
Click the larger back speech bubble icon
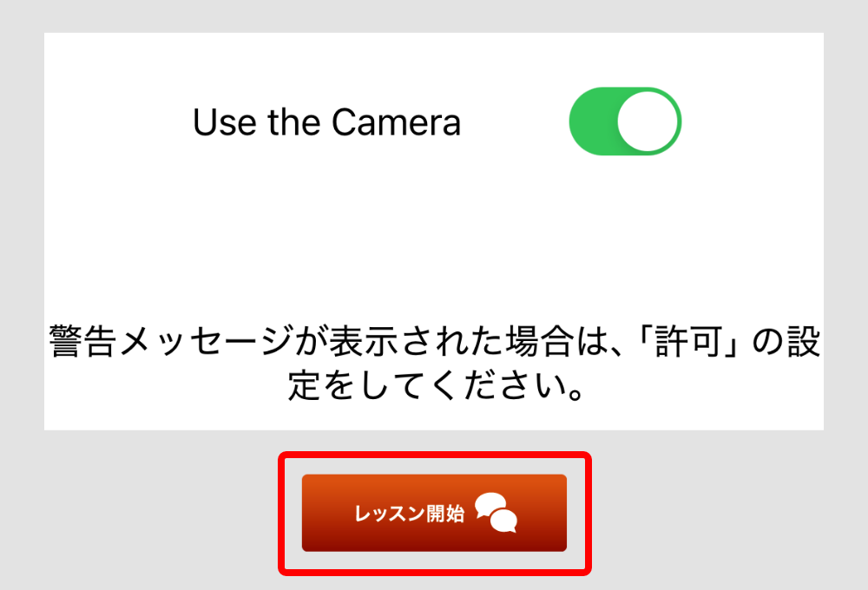(x=490, y=503)
